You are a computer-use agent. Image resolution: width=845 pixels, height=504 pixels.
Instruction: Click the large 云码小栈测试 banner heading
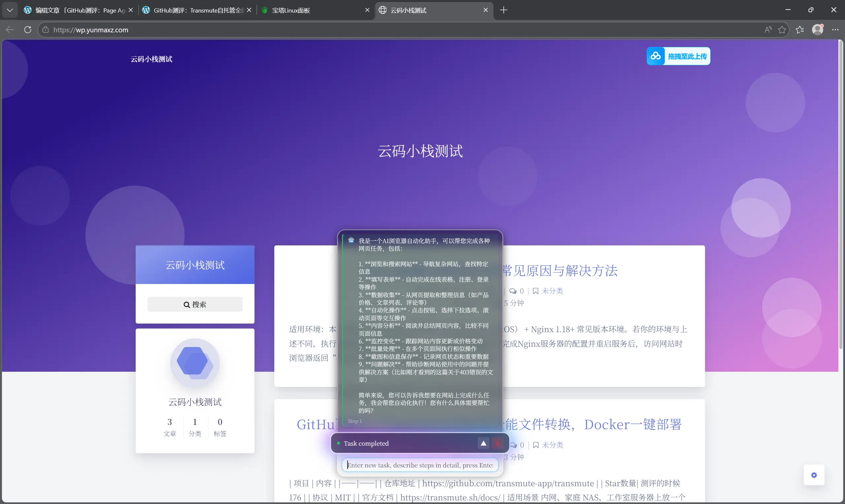pyautogui.click(x=420, y=151)
